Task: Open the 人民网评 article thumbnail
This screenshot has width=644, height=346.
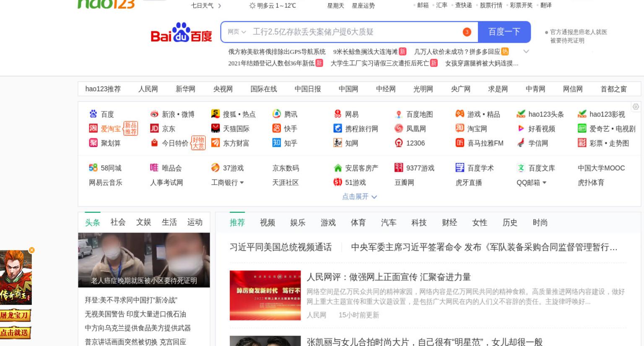Action: click(x=265, y=295)
